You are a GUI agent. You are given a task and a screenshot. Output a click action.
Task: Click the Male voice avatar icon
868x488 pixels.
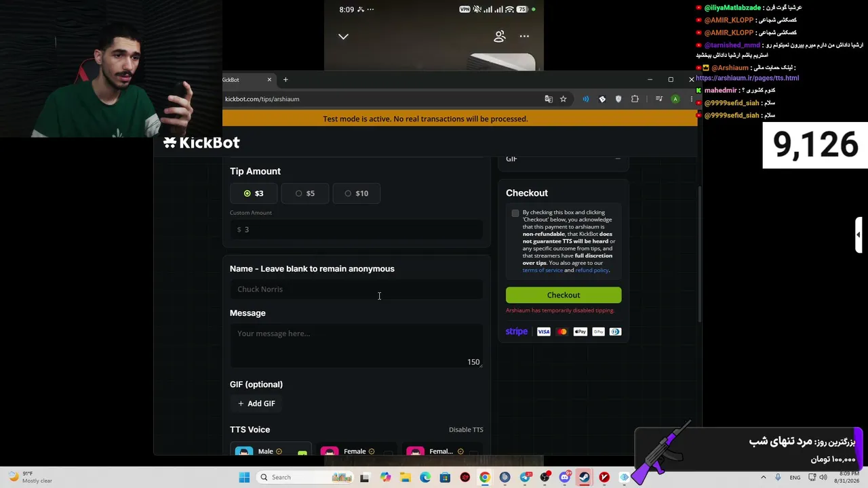[244, 451]
